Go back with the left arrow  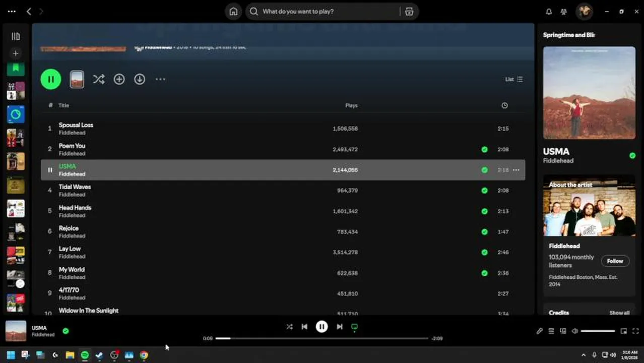pyautogui.click(x=29, y=11)
